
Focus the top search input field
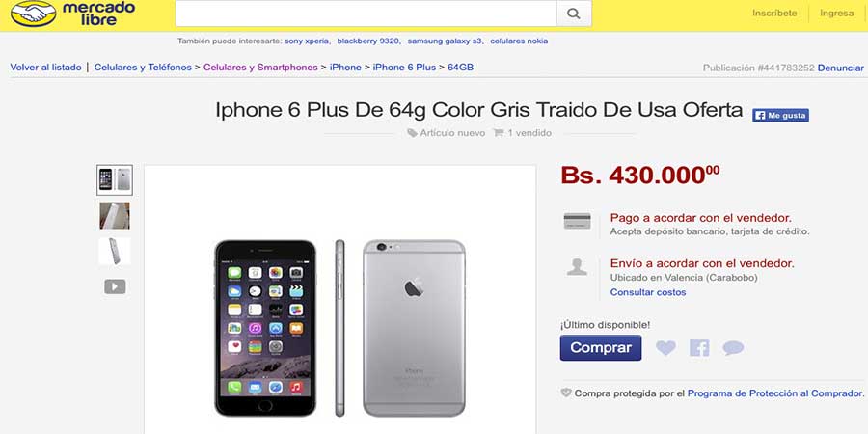tap(366, 14)
